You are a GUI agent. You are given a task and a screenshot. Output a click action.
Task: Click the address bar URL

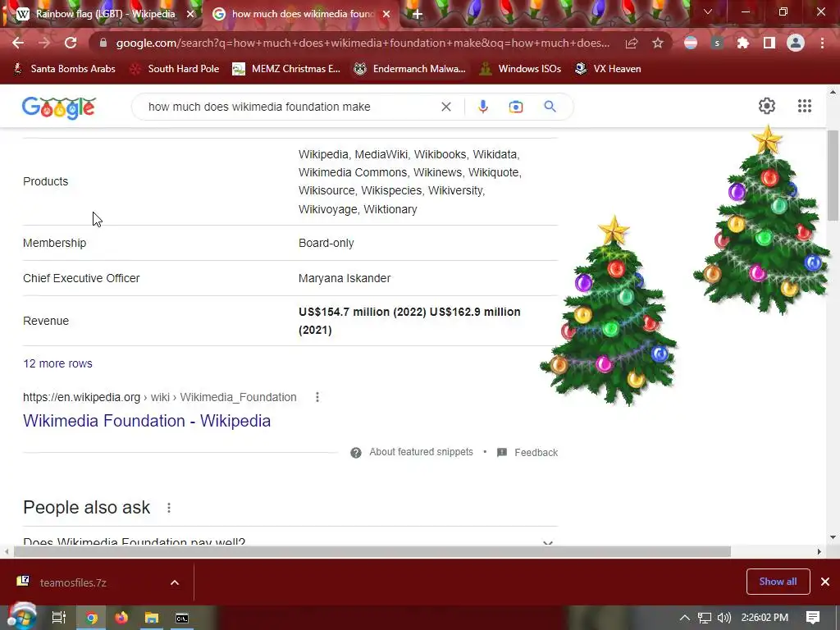[x=363, y=43]
